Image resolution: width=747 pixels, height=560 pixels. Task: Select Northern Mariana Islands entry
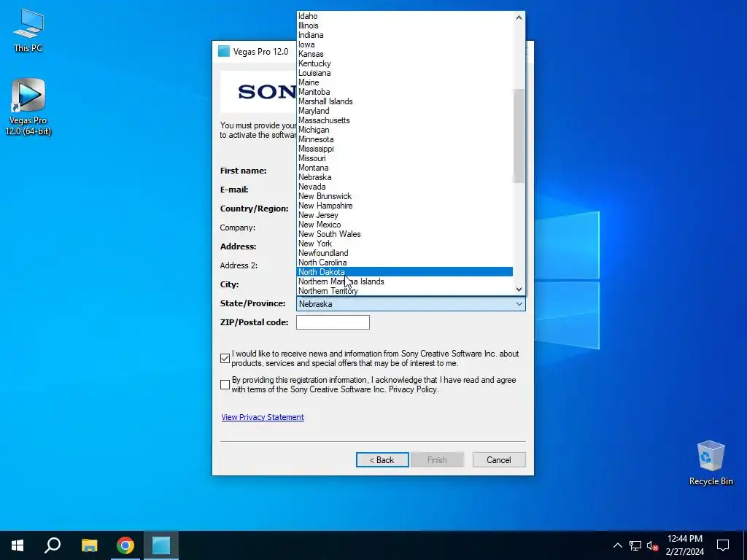coord(404,281)
